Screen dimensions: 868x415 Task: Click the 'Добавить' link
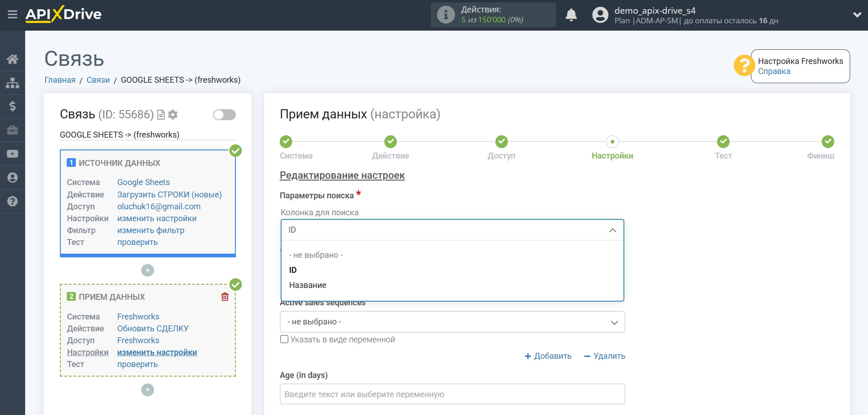pos(548,356)
